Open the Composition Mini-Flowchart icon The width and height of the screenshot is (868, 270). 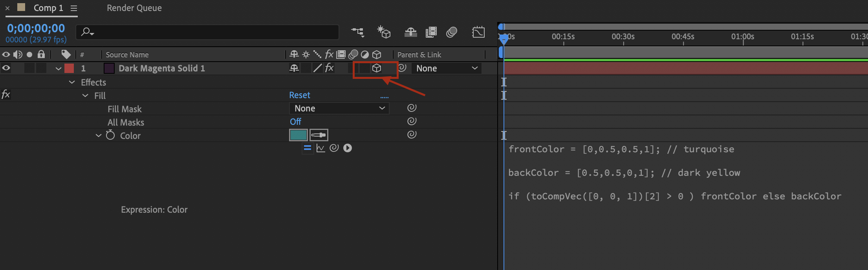[358, 32]
